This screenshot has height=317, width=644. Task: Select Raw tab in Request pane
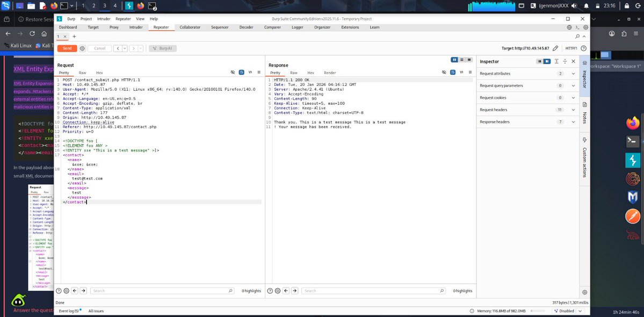pyautogui.click(x=82, y=73)
